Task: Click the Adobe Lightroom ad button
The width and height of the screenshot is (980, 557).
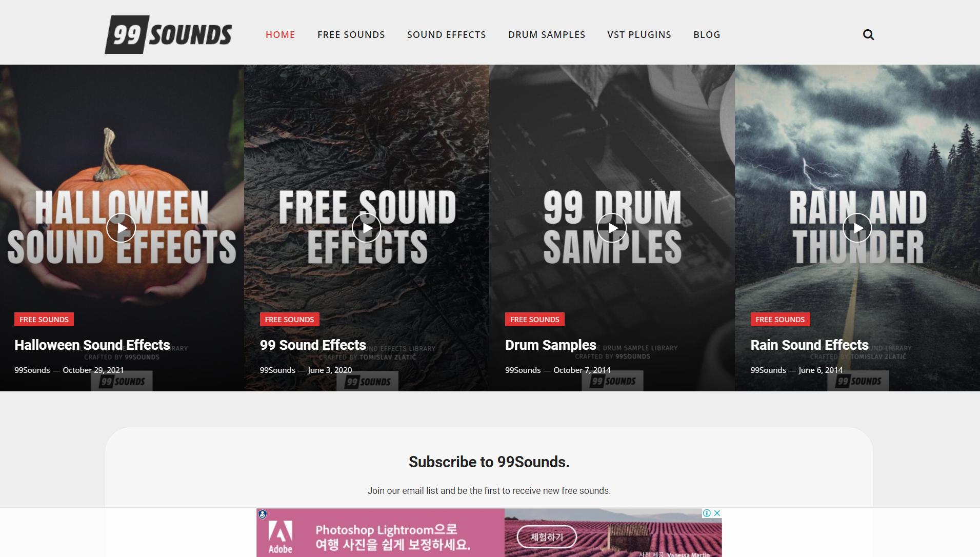Action: [x=547, y=537]
